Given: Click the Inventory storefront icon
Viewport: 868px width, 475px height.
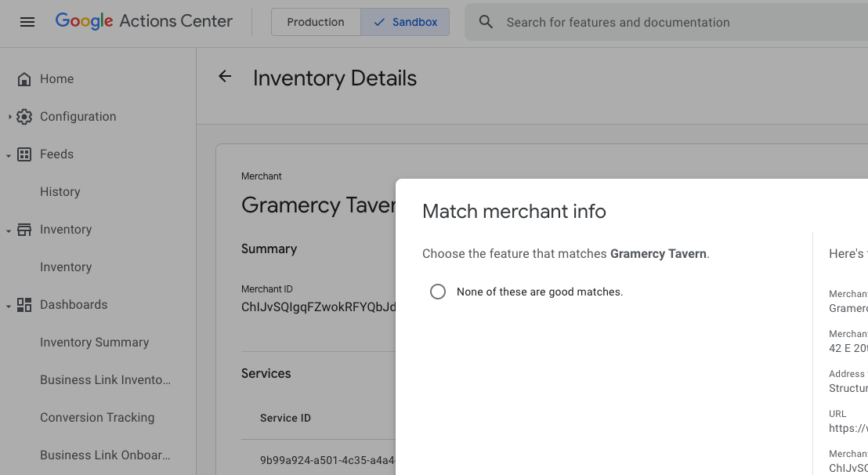Looking at the screenshot, I should (24, 230).
